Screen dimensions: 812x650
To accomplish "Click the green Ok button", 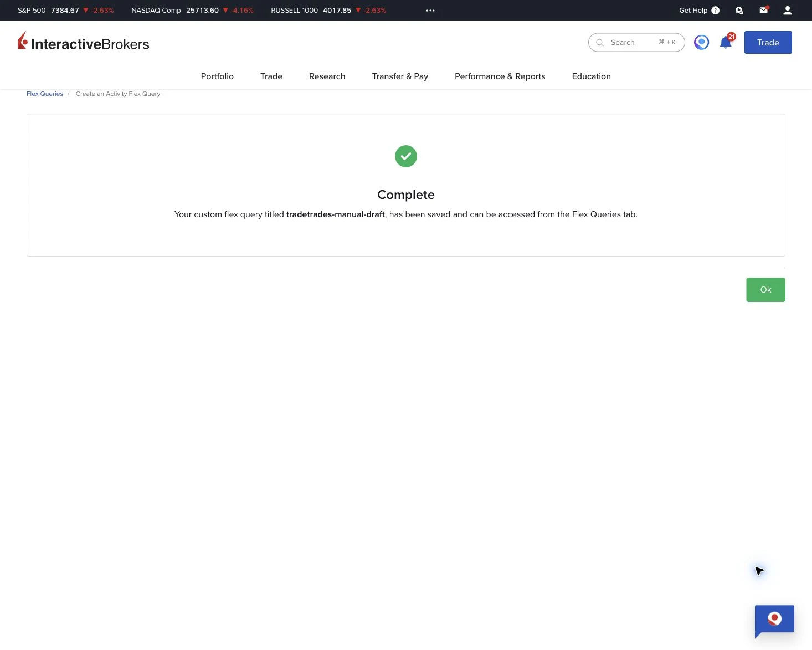I will pyautogui.click(x=765, y=290).
